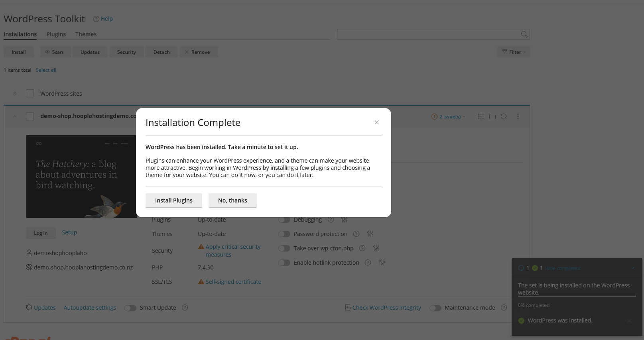Open the Filter dropdown
644x340 pixels.
coord(514,52)
